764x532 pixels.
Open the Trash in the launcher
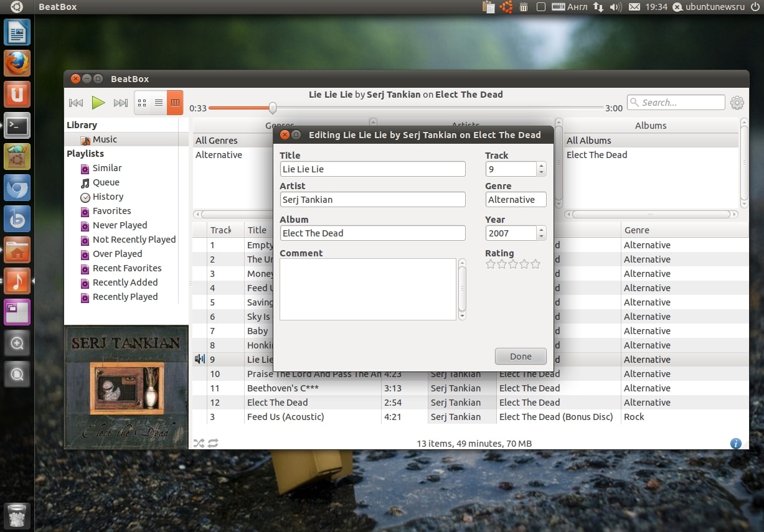pyautogui.click(x=17, y=516)
